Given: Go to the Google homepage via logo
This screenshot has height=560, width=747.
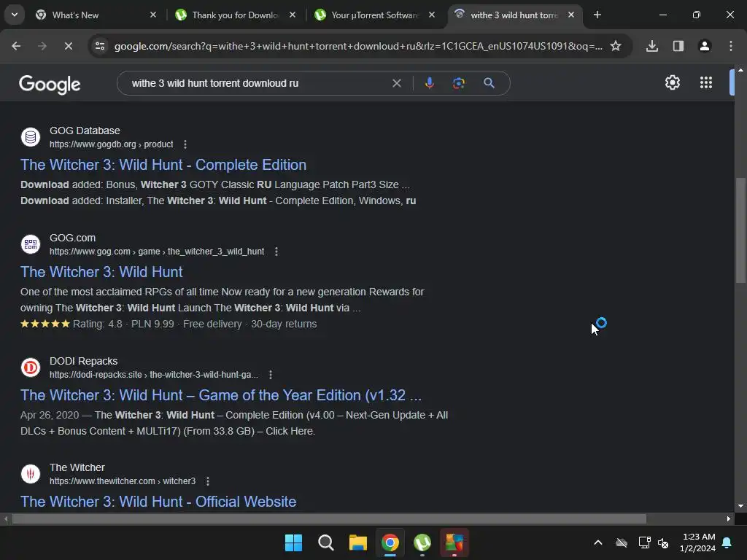Looking at the screenshot, I should pos(50,84).
